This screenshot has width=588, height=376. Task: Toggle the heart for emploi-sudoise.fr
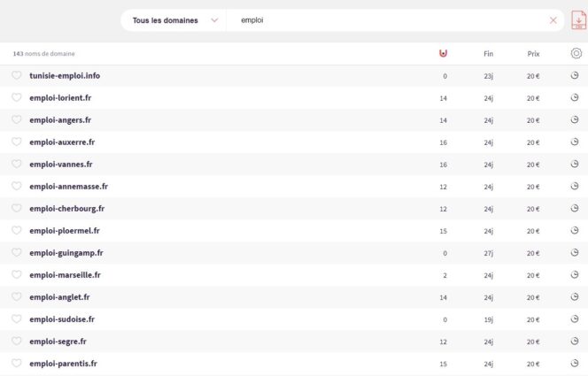click(x=17, y=318)
